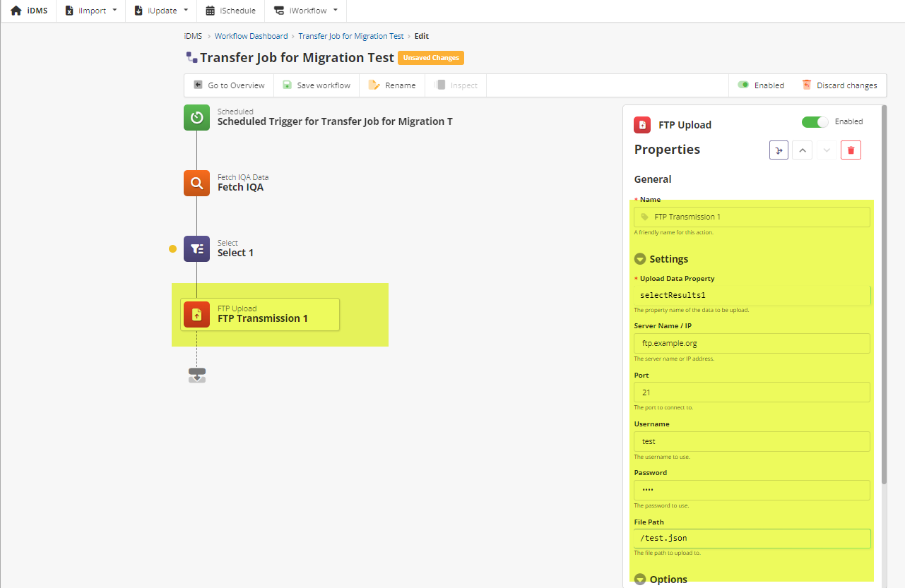The image size is (905, 588).
Task: Open the Workflow Dashboard breadcrumb link
Action: point(251,36)
